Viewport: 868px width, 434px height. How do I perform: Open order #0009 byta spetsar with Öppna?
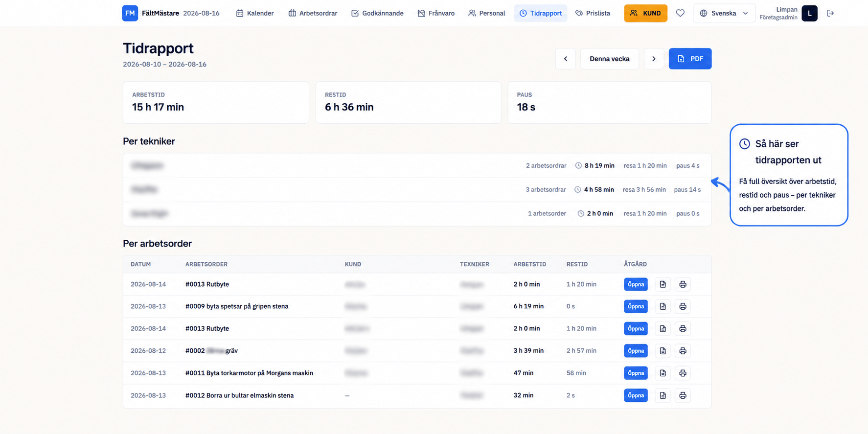coord(636,306)
